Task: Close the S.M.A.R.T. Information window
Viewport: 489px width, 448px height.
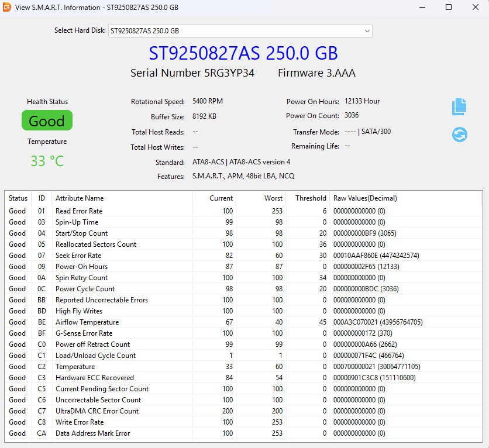Action: click(476, 7)
